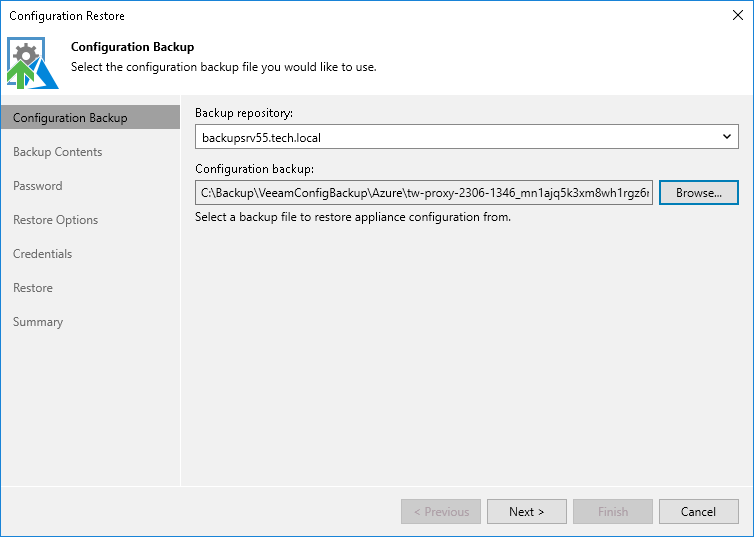Go to the Credentials step
Viewport: 754px width, 537px height.
pyautogui.click(x=42, y=254)
